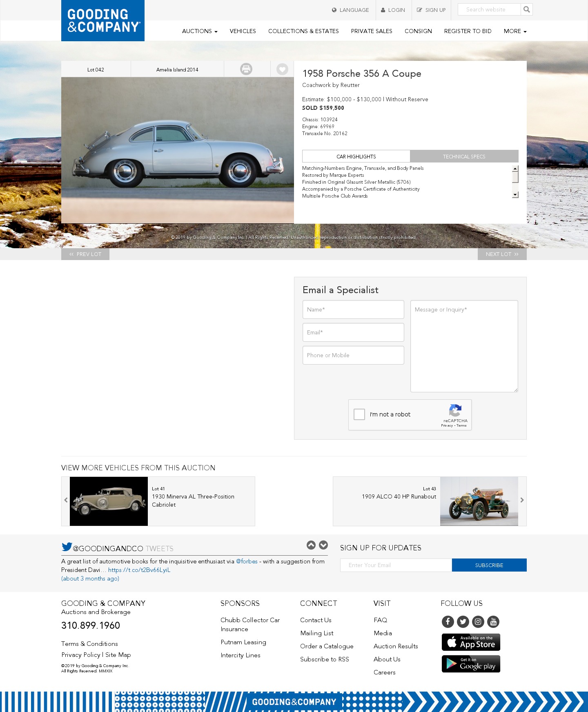Click the print icon for the lot
This screenshot has width=588, height=712.
246,69
